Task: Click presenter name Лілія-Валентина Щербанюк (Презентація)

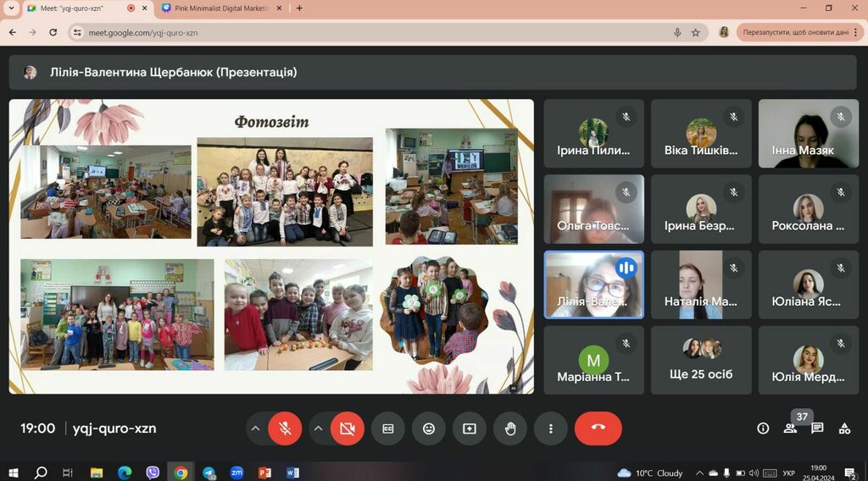Action: [x=173, y=73]
